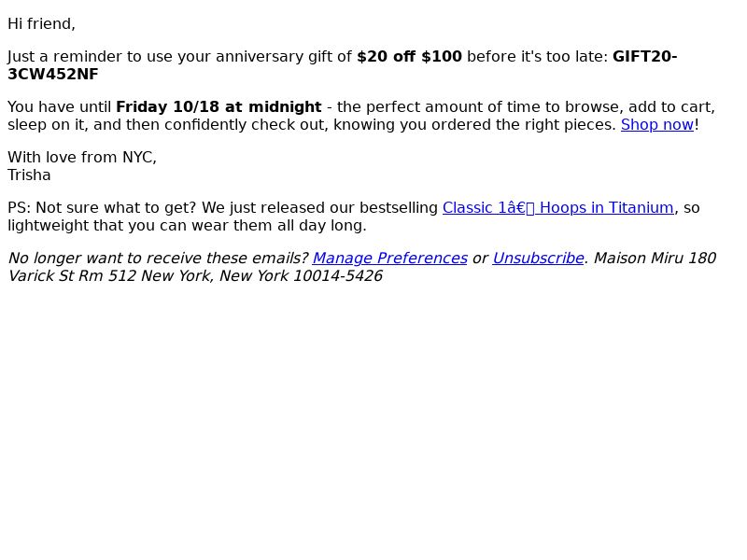747x560 pixels.
Task: Open the Shop now link
Action: tap(657, 125)
